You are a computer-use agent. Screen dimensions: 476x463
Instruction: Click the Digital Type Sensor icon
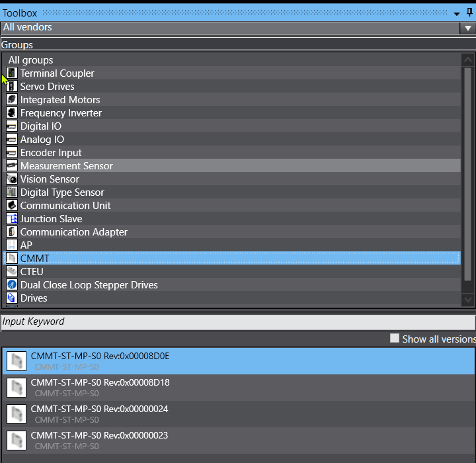click(x=12, y=192)
